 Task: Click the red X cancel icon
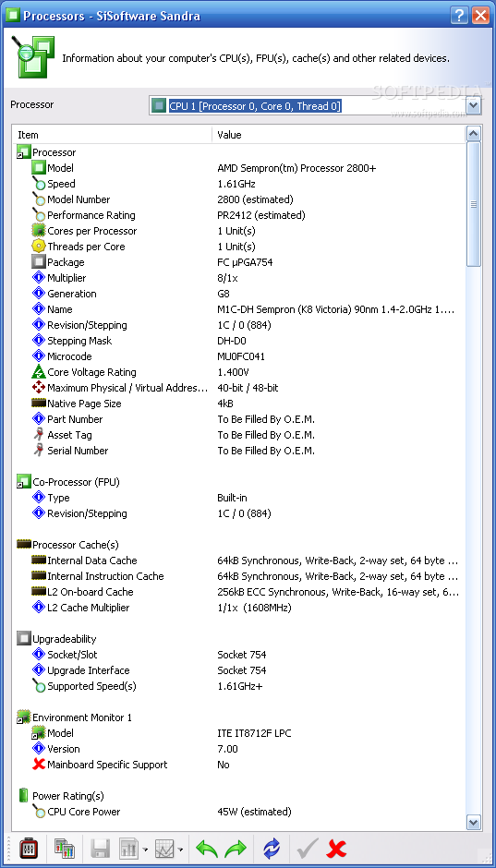(336, 848)
